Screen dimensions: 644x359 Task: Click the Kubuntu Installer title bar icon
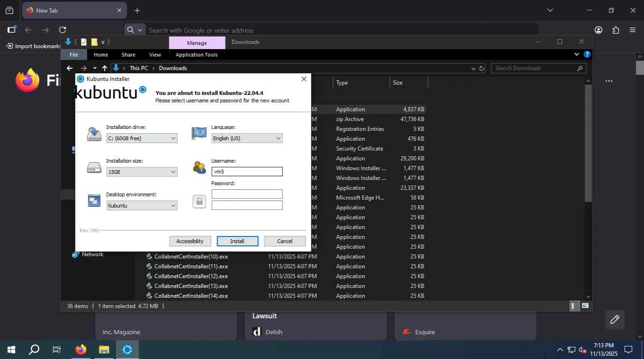(80, 79)
